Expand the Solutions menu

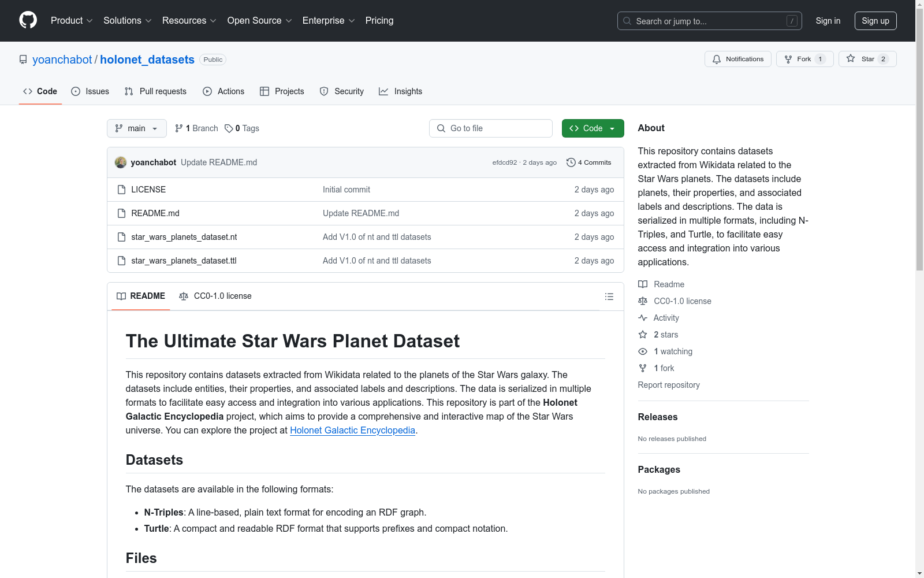click(x=128, y=21)
